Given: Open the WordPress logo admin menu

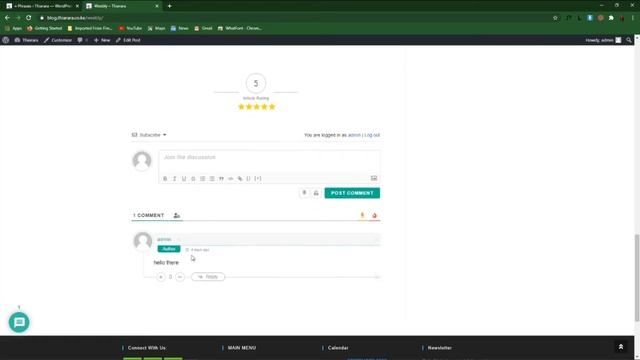Looking at the screenshot, I should (x=6, y=40).
